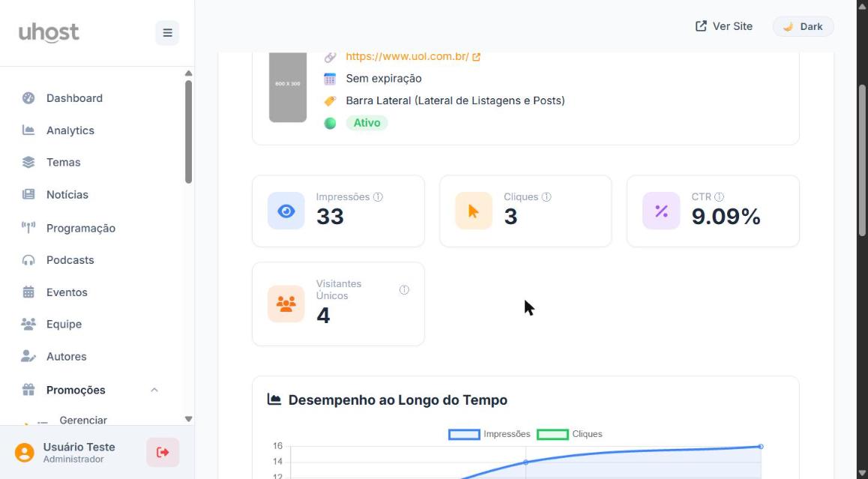The image size is (868, 479).
Task: Click sidebar scroll up arrow
Action: click(x=188, y=73)
